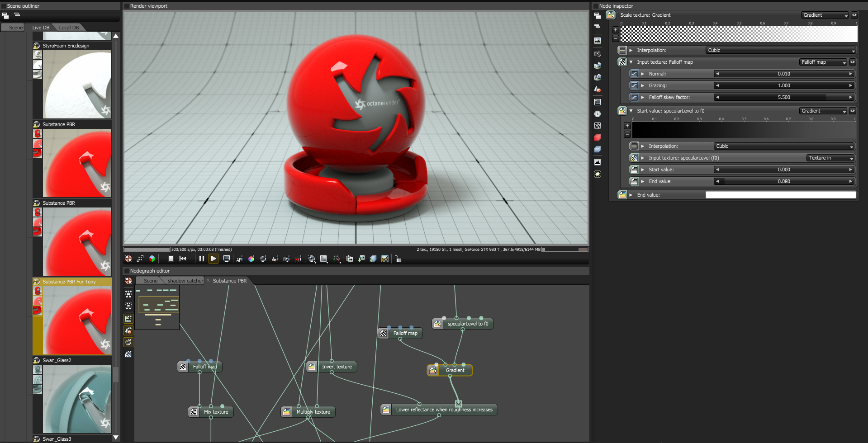Select the StyroFoam Ericdesign material thumbnail
The height and width of the screenshot is (443, 868).
(77, 84)
